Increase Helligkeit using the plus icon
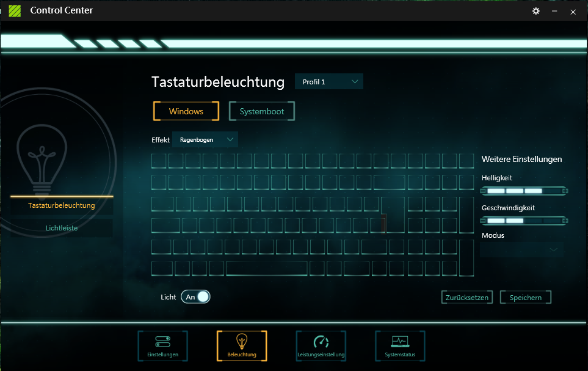Viewport: 588px width, 371px height. 565,191
